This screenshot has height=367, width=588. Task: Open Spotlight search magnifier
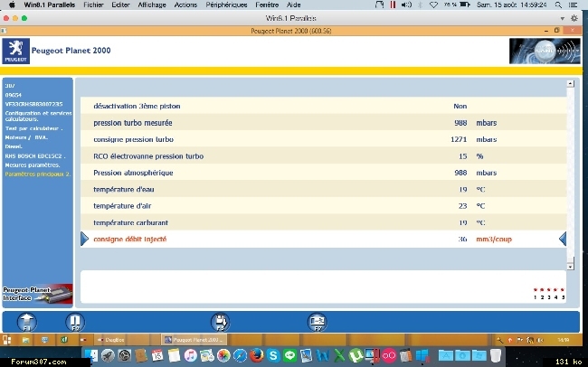click(558, 5)
